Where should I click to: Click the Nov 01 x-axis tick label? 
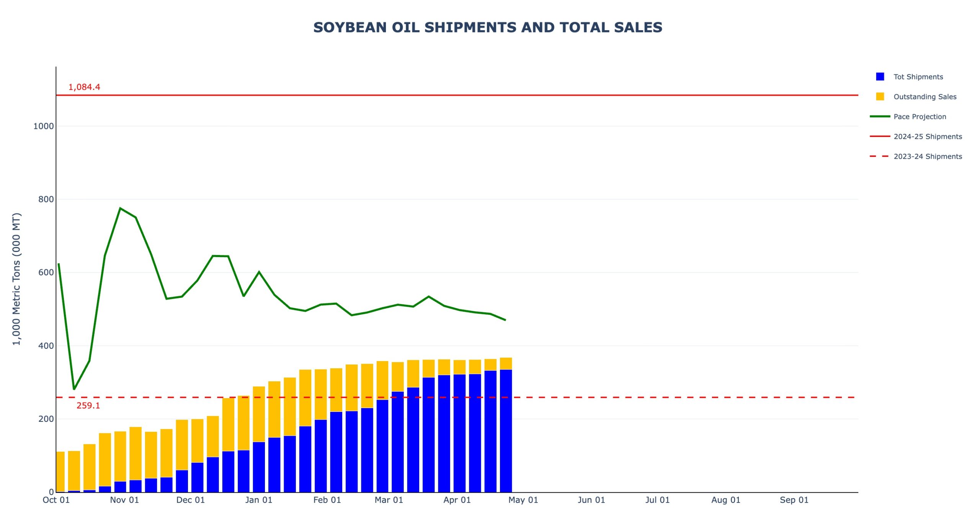[124, 500]
